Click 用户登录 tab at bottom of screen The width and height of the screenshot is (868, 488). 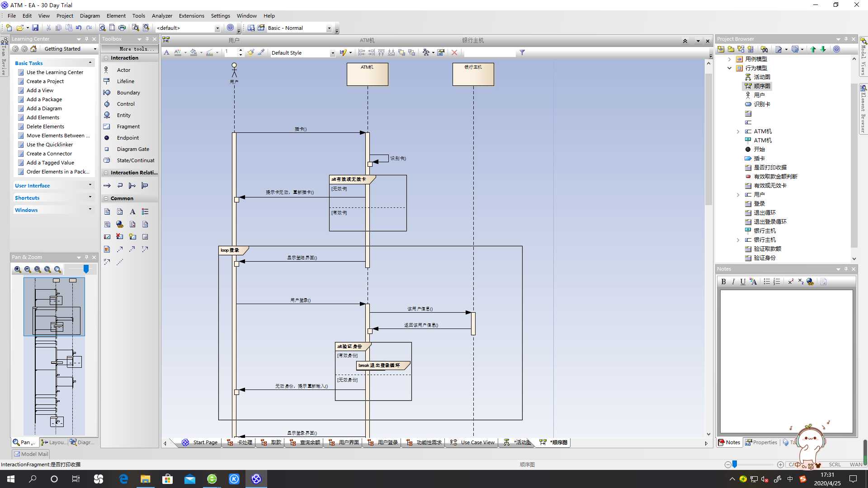[x=387, y=442]
